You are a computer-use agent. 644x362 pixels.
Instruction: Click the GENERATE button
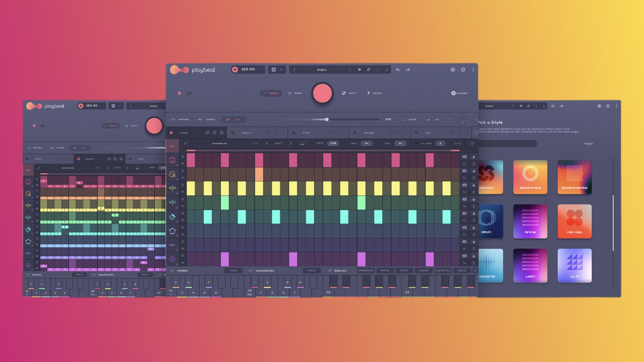pyautogui.click(x=366, y=270)
